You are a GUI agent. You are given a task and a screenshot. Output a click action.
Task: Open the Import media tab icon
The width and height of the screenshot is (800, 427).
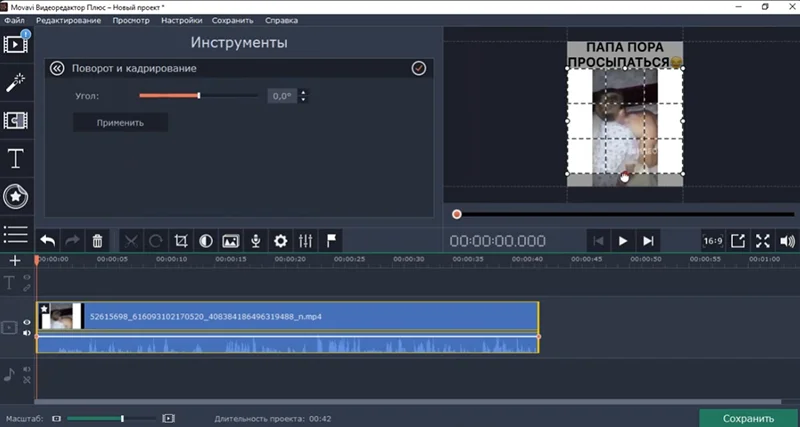click(x=16, y=43)
